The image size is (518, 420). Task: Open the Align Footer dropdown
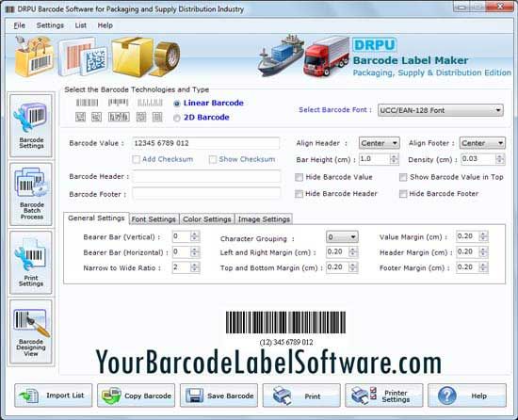(482, 143)
